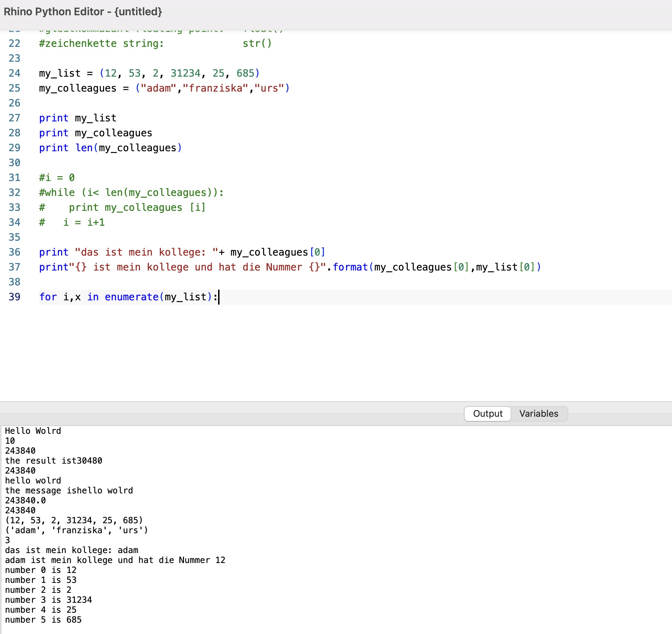Click the Hello Wolrd output text
Viewport: 672px width, 634px height.
click(x=33, y=431)
